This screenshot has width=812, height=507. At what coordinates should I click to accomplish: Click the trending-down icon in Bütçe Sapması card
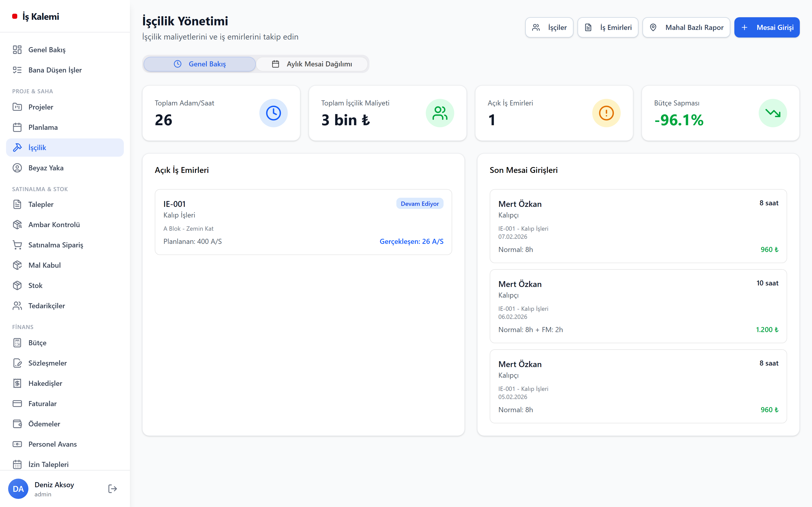(772, 113)
